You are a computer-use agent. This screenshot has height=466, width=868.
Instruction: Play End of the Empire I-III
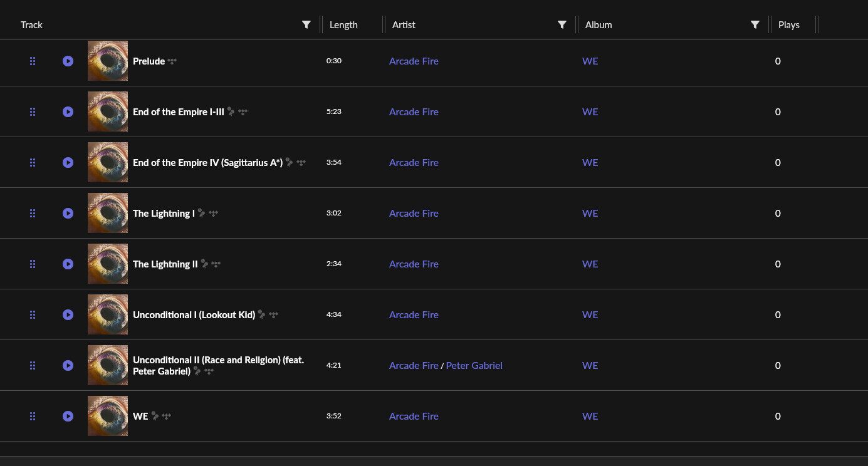68,111
